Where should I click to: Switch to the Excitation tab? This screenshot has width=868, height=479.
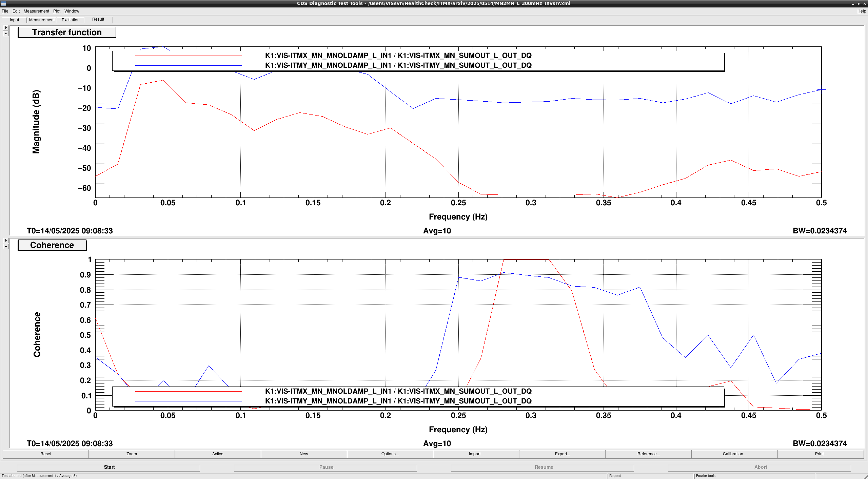click(71, 20)
